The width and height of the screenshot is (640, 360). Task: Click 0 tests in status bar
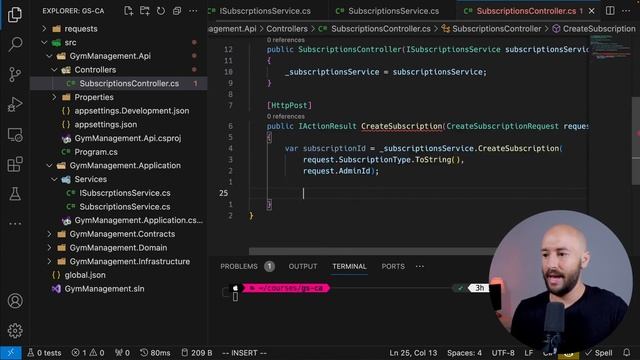point(44,353)
